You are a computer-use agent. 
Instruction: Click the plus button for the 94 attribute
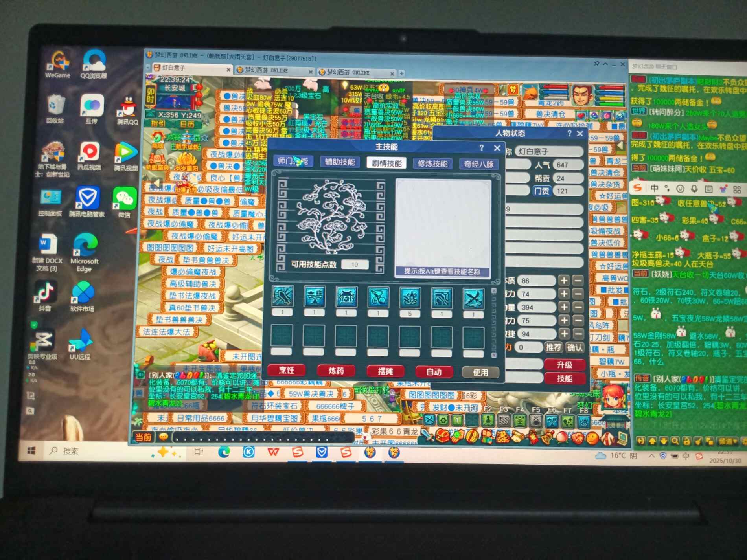click(565, 334)
